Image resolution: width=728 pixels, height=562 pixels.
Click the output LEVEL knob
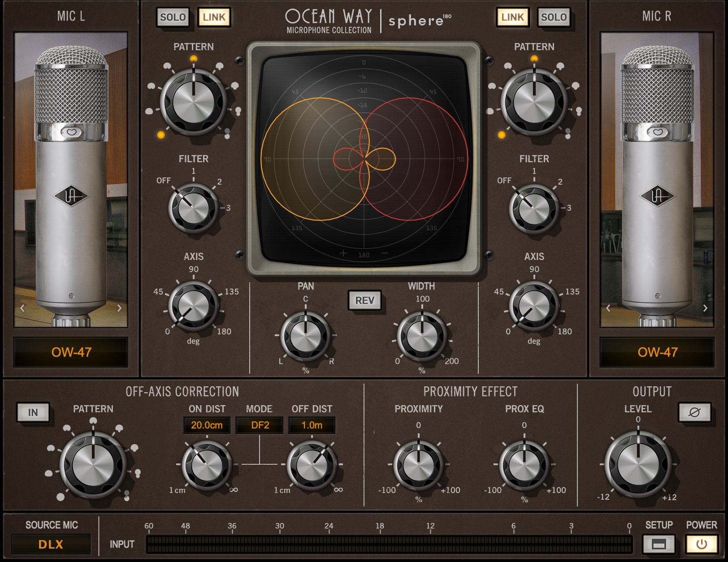click(x=638, y=465)
